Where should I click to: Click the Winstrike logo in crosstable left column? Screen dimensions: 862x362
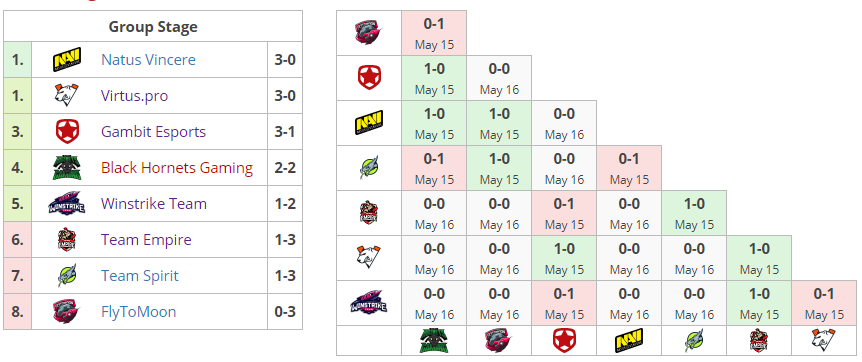pyautogui.click(x=369, y=303)
